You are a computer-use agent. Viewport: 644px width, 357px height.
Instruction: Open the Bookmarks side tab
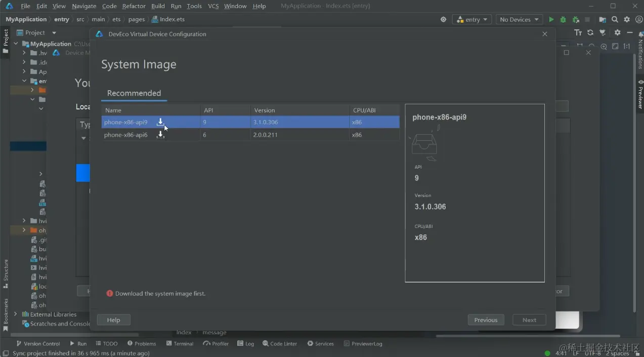6,314
